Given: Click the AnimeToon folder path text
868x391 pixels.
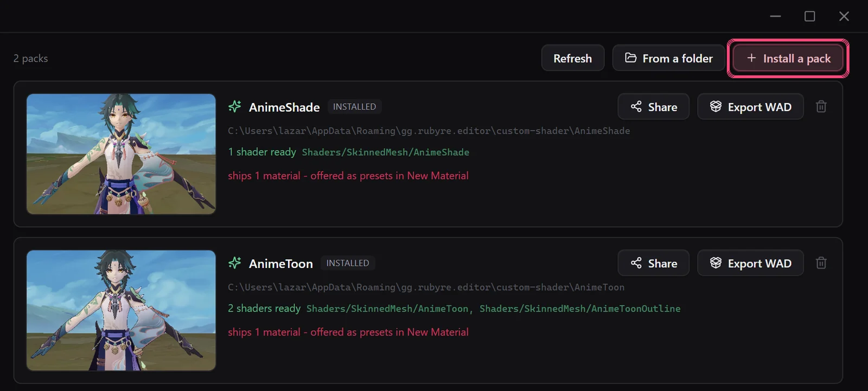Looking at the screenshot, I should [x=426, y=287].
